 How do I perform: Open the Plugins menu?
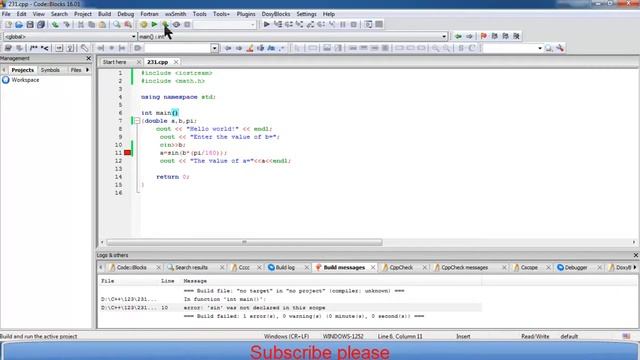click(246, 14)
